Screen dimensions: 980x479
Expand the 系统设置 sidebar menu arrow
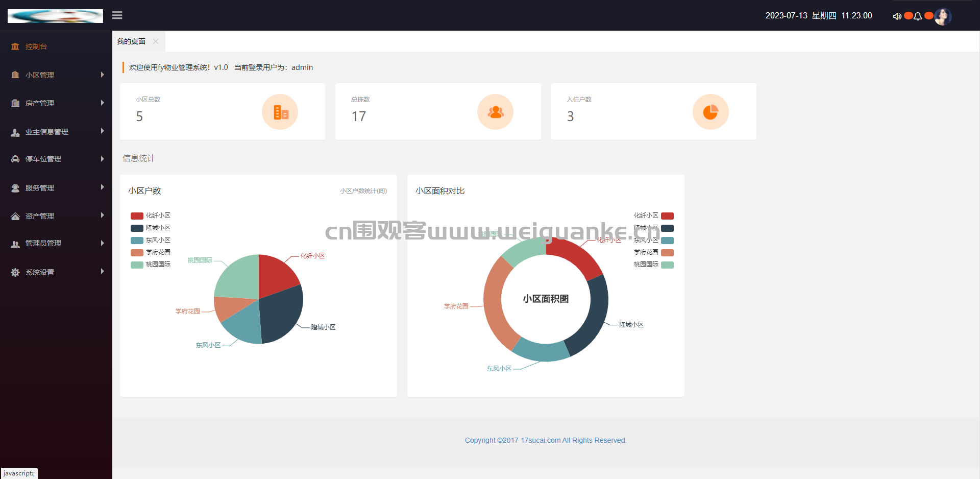click(103, 271)
